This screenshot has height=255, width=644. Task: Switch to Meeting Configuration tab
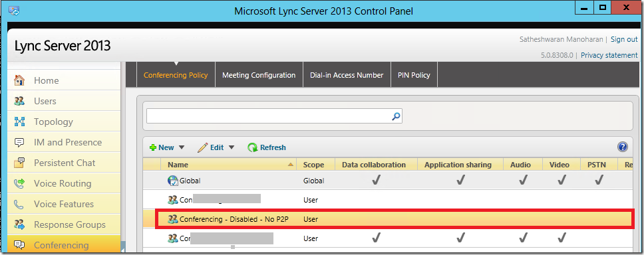click(x=259, y=75)
